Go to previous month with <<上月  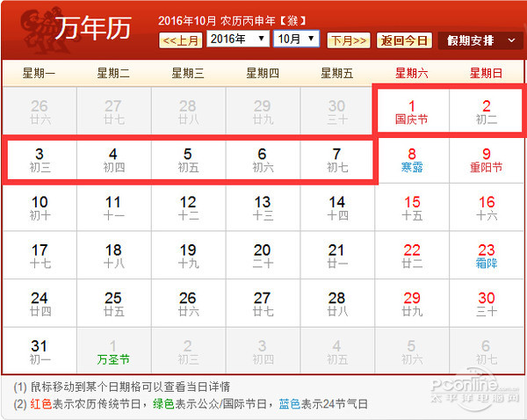click(180, 40)
